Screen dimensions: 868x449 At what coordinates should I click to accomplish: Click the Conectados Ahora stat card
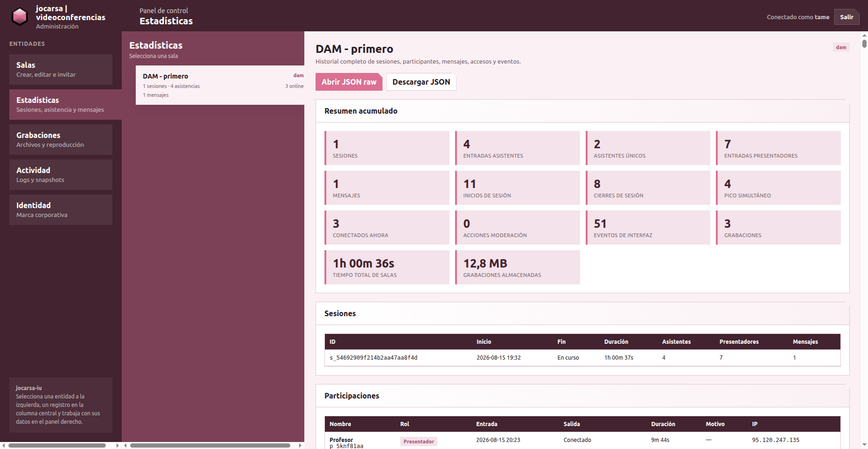[x=387, y=227]
